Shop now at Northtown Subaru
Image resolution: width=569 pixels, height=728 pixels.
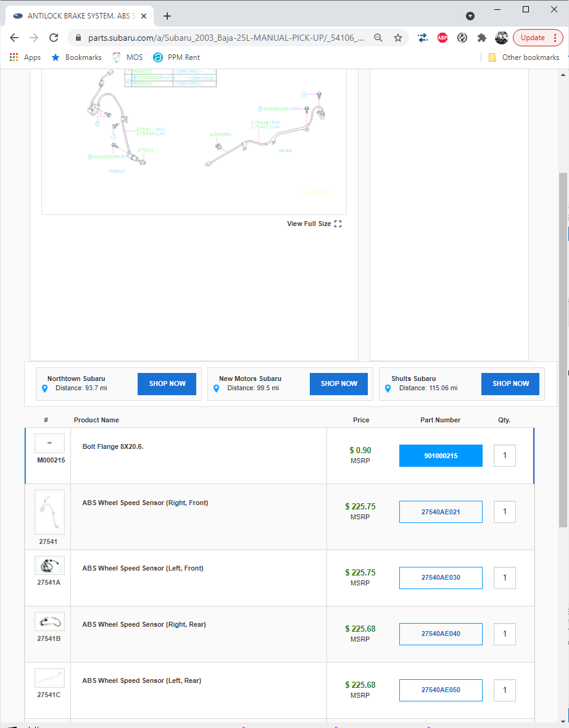tap(167, 384)
